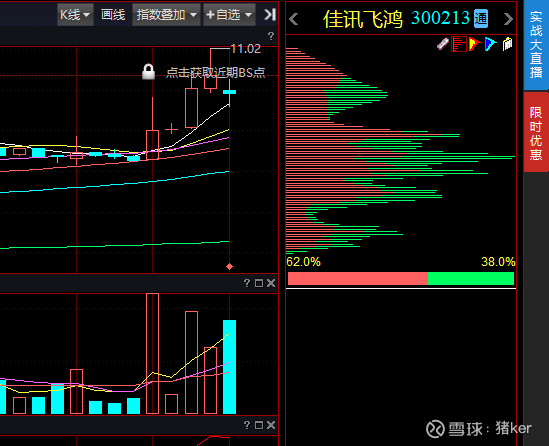Open the 实战大直播 side tab
The image size is (549, 446).
click(536, 45)
